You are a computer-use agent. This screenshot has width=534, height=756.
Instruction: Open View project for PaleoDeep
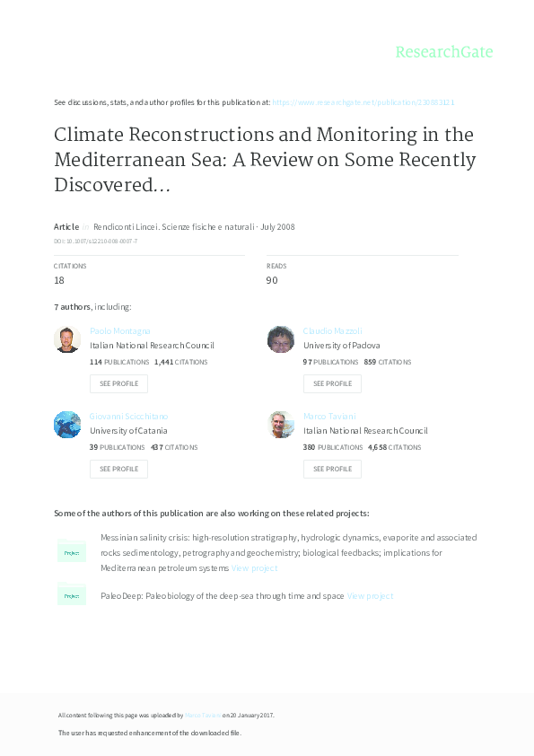click(x=370, y=595)
